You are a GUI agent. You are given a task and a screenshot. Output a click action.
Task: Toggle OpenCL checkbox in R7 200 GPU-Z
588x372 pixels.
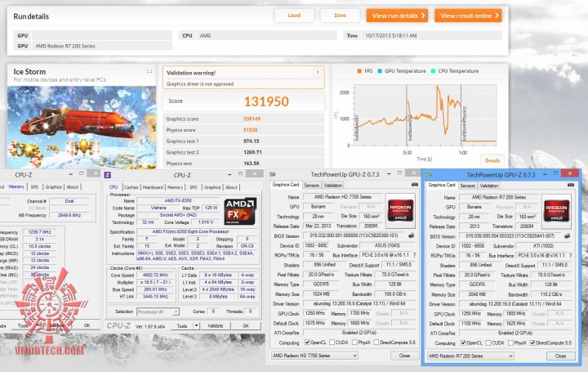click(463, 343)
